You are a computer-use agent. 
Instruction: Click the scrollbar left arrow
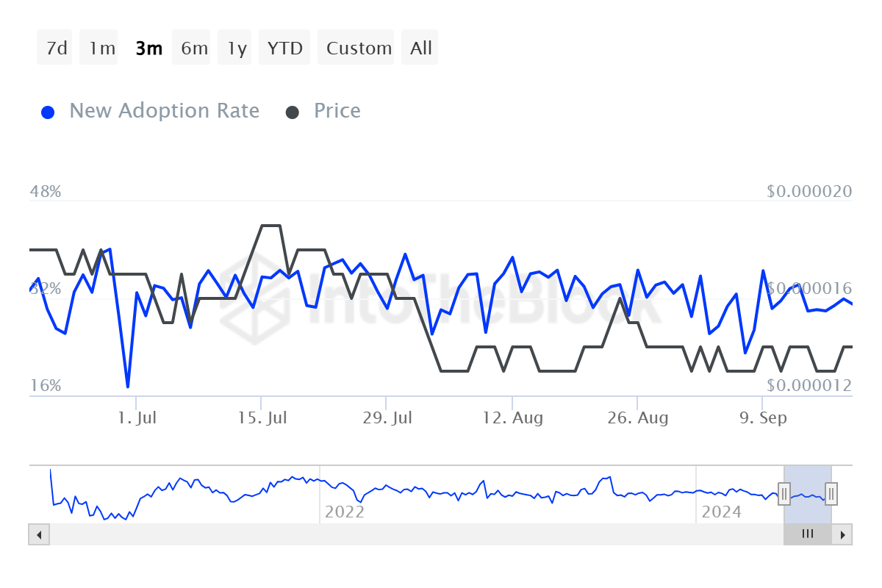pyautogui.click(x=39, y=534)
